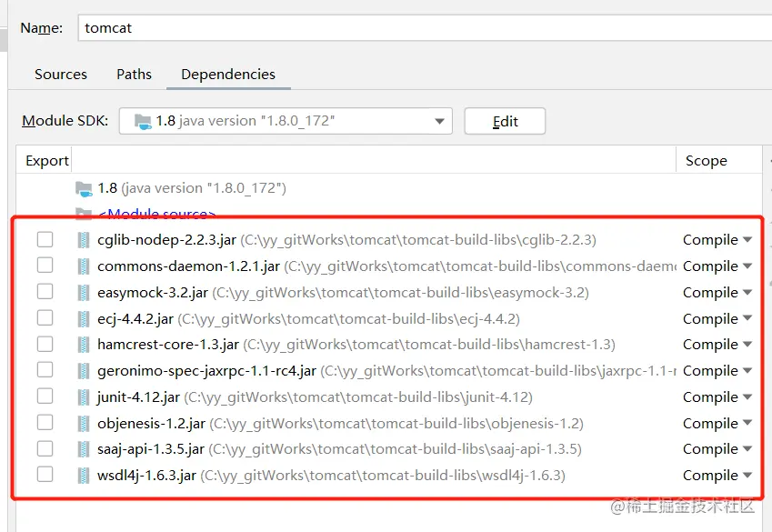Switch to the Sources tab
This screenshot has width=772, height=532.
pyautogui.click(x=61, y=75)
